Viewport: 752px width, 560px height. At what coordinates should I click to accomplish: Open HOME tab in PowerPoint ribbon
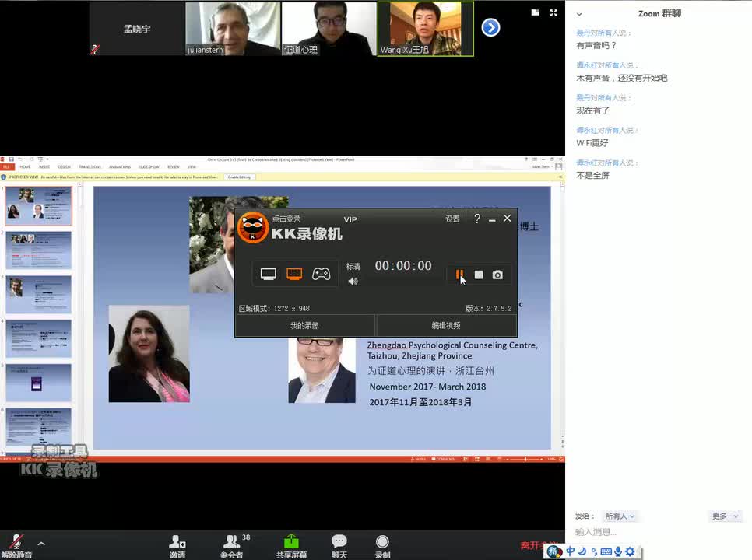25,166
